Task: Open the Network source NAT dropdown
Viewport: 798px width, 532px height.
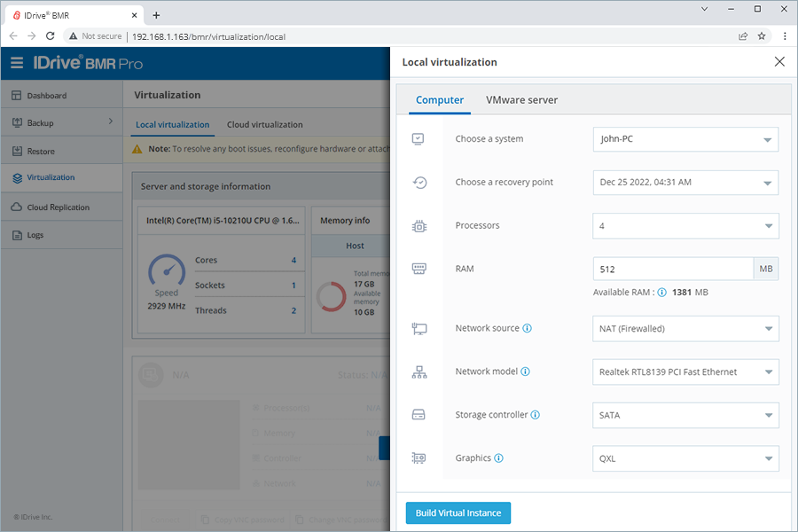Action: (685, 329)
